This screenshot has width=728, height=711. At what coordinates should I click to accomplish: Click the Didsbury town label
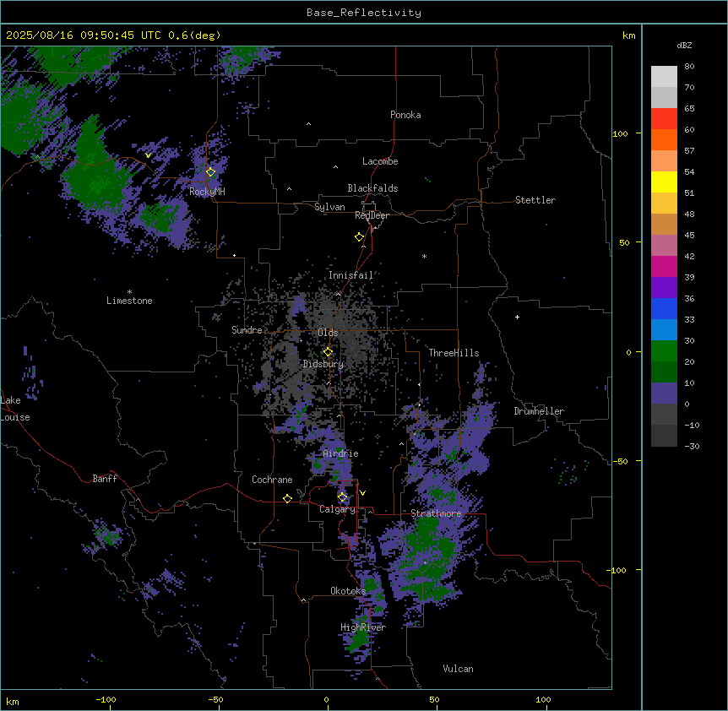pos(323,364)
